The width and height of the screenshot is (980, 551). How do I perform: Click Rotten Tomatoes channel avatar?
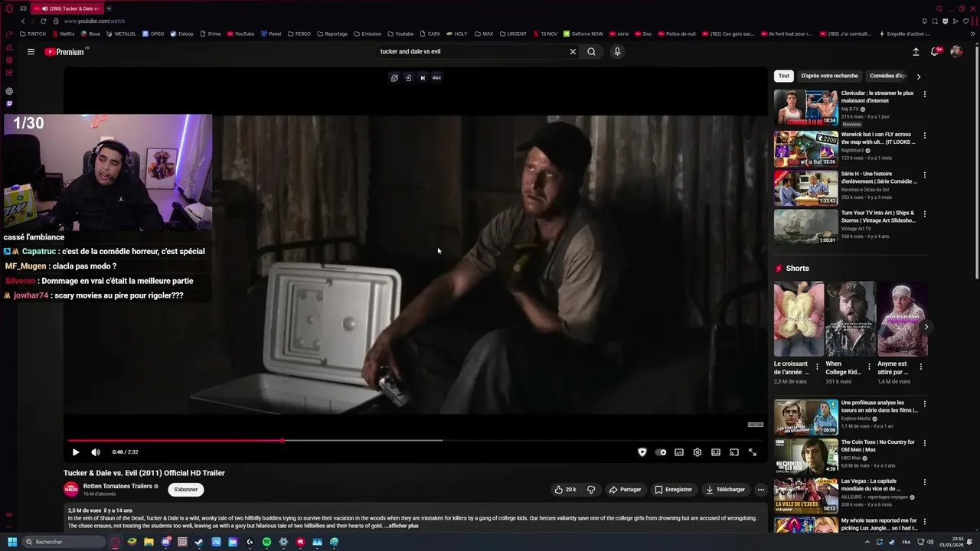click(x=71, y=490)
